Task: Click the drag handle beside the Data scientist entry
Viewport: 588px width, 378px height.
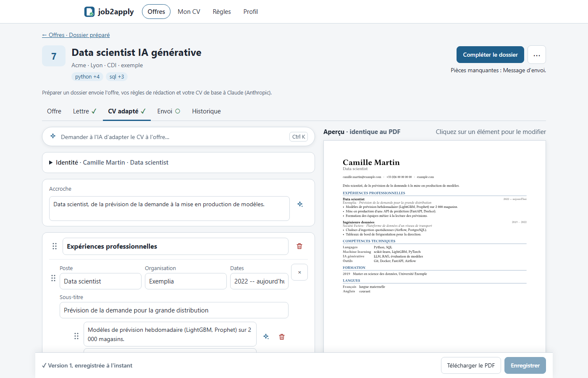Action: [53, 278]
